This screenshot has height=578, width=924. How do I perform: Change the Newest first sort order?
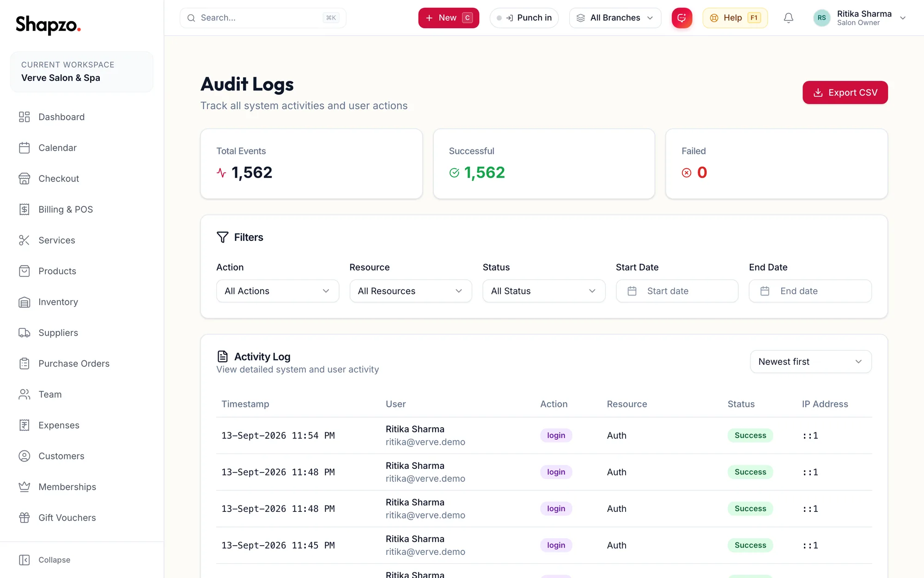coord(811,362)
